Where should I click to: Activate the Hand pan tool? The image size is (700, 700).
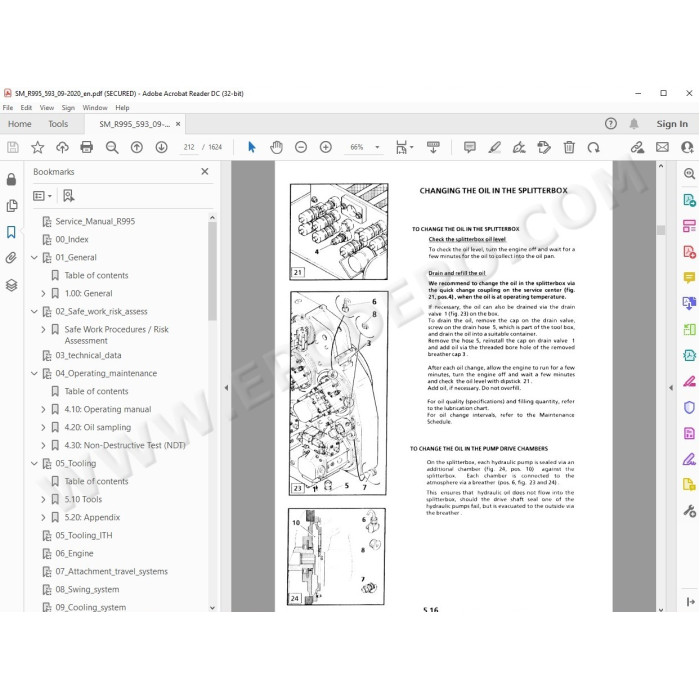pyautogui.click(x=276, y=147)
